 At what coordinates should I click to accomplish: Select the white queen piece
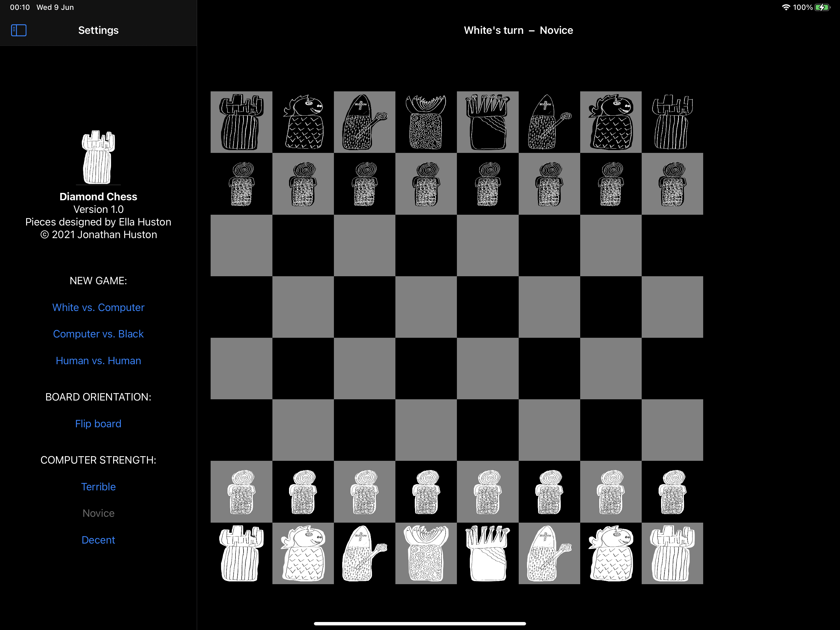click(x=426, y=553)
